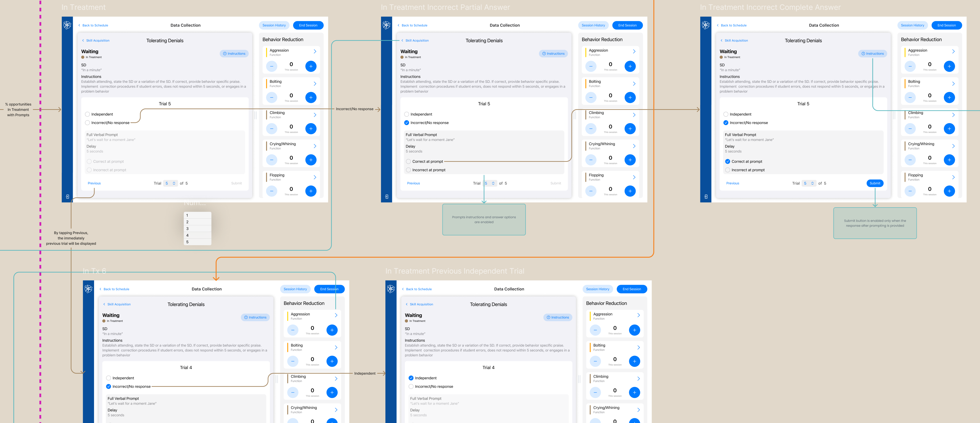Click the logout icon in In Treatment sidebar
The image size is (980, 423).
[67, 196]
